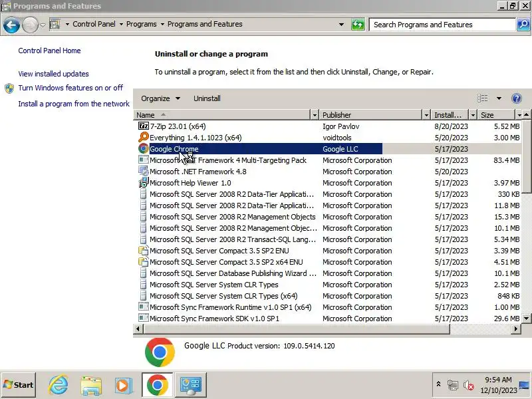Click the green Refresh button
532x399 pixels.
point(358,25)
